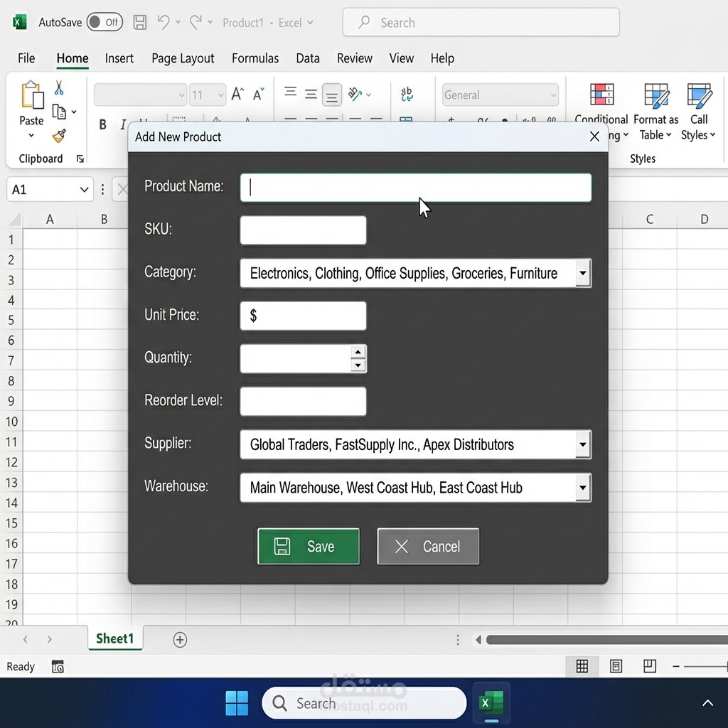Switch to the Formulas ribbon tab
Viewport: 728px width, 728px height.
[255, 58]
